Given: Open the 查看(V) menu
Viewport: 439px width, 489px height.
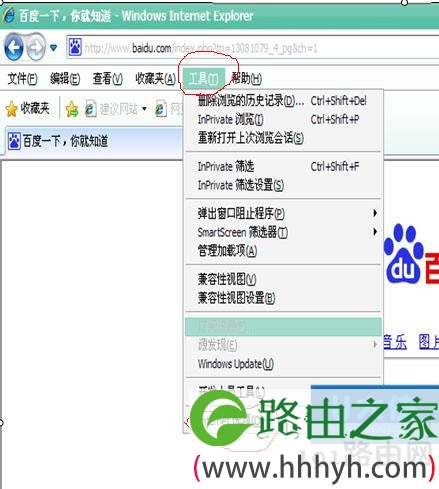Looking at the screenshot, I should (108, 79).
